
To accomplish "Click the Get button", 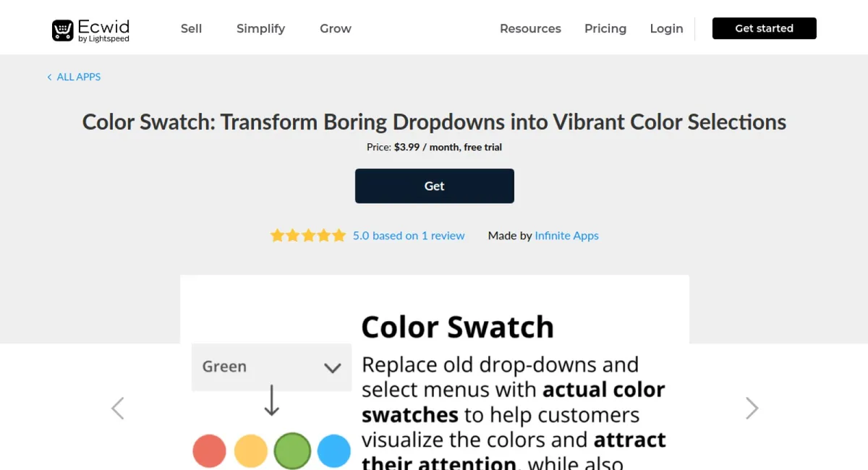I will point(434,186).
